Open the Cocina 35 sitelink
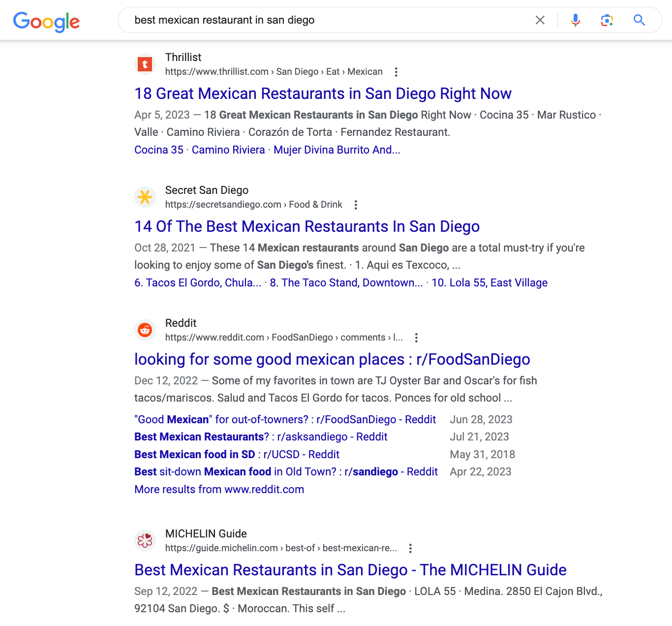Viewport: 672px width, 626px height. coord(159,150)
